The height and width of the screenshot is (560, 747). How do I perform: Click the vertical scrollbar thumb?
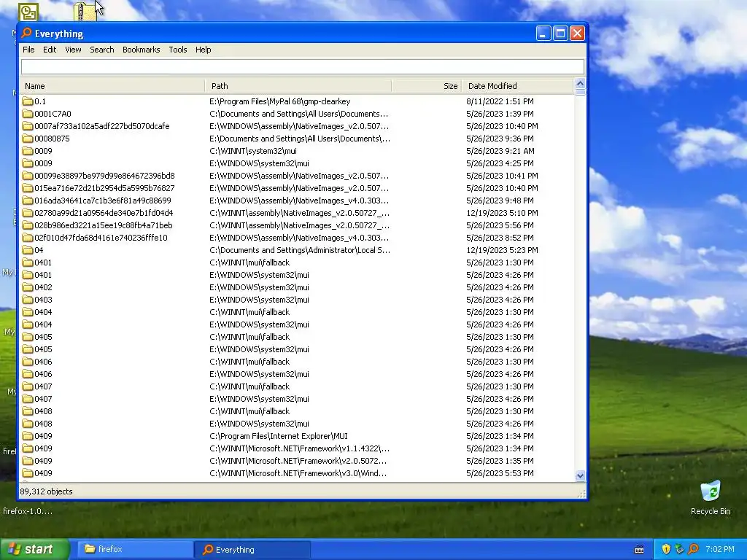pos(580,93)
